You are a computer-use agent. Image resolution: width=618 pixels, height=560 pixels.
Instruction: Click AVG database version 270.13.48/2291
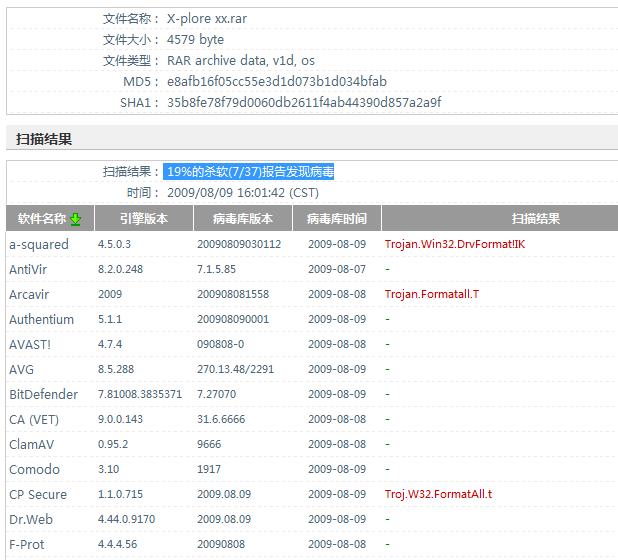(235, 369)
